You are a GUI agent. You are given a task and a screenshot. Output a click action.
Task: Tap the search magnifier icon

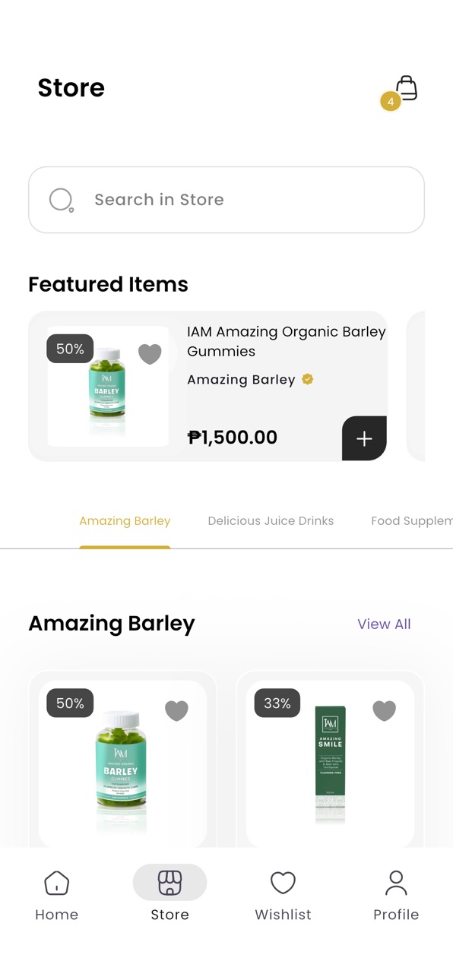point(61,200)
